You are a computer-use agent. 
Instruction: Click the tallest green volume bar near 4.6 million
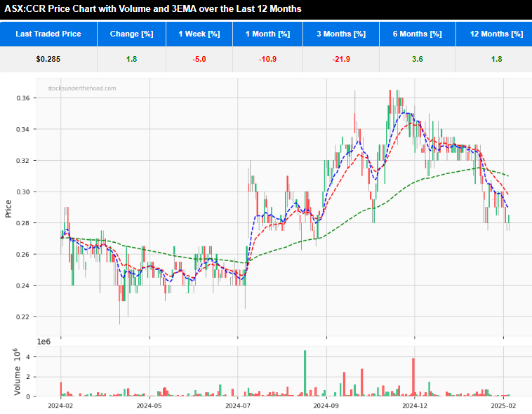point(305,373)
